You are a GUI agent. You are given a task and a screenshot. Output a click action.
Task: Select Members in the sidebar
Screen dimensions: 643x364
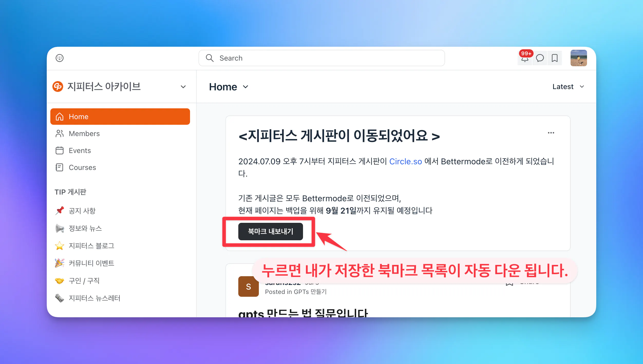pyautogui.click(x=84, y=133)
